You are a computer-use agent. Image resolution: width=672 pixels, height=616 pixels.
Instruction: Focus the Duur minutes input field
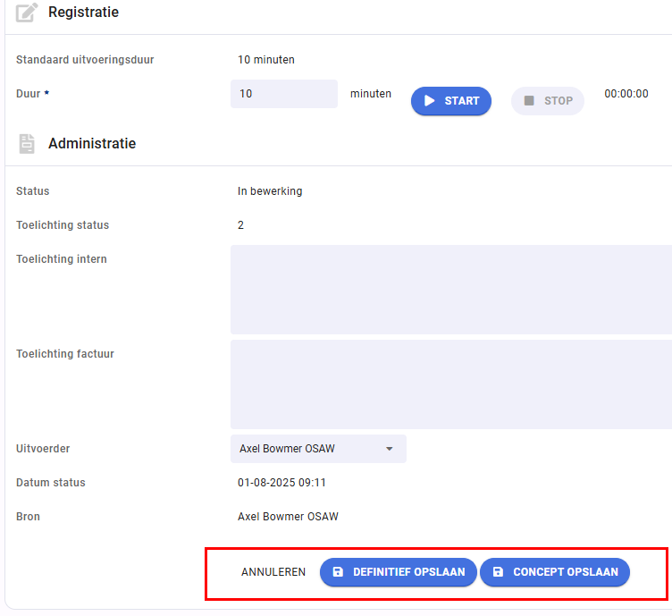tap(283, 94)
